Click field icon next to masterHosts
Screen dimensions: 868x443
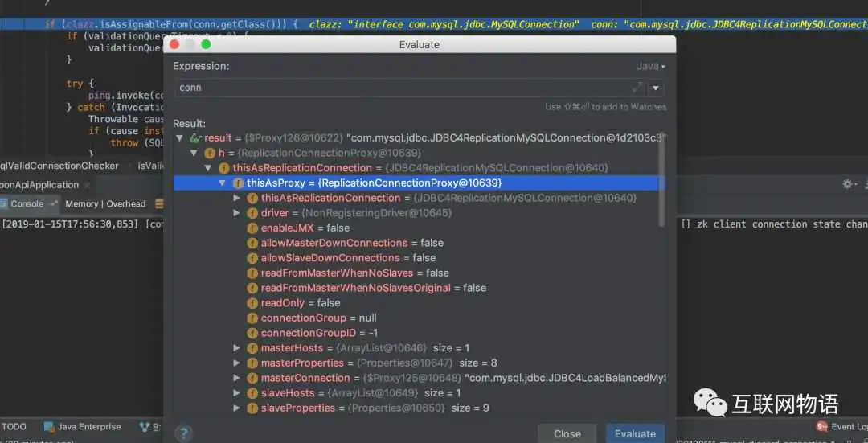[x=252, y=348]
